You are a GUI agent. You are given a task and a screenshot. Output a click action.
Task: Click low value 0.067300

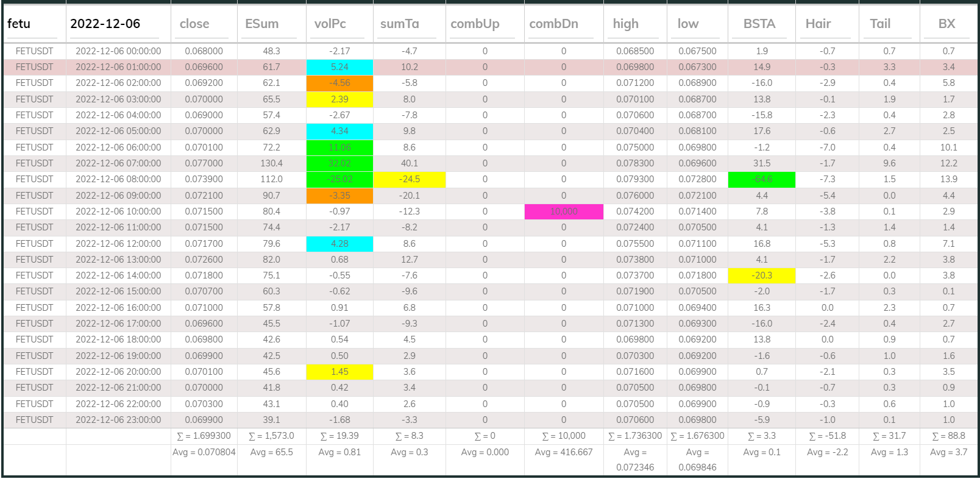click(697, 67)
